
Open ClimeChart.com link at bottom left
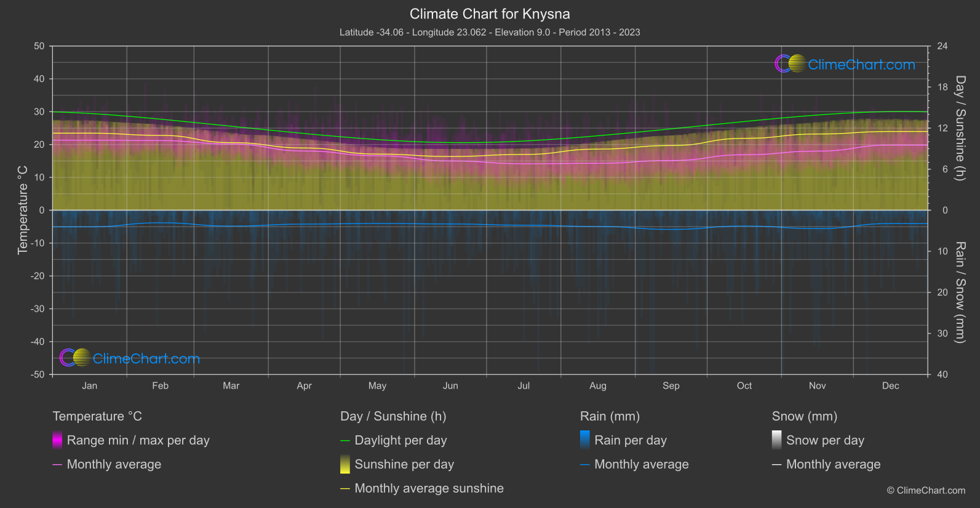point(146,358)
